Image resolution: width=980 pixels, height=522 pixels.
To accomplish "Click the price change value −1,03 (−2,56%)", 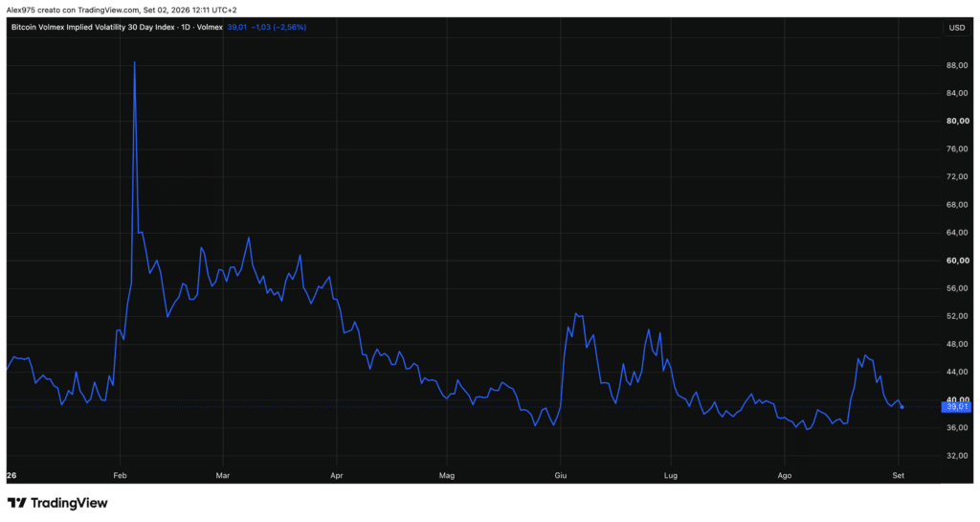I will point(278,28).
